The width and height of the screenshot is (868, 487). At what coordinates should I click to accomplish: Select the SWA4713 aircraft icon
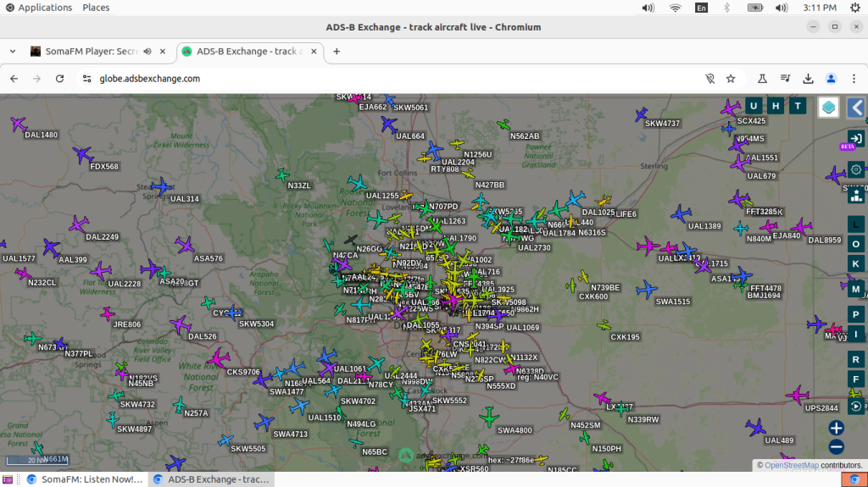tap(264, 423)
